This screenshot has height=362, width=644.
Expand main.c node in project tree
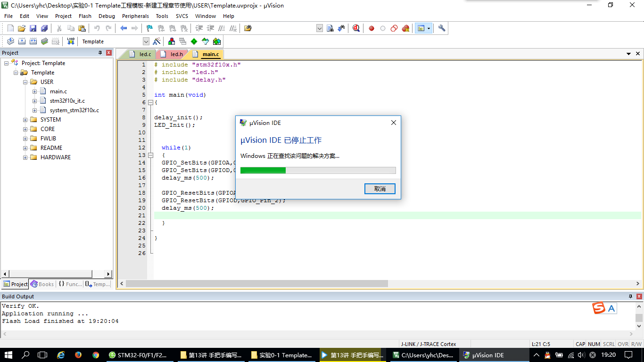(x=34, y=91)
